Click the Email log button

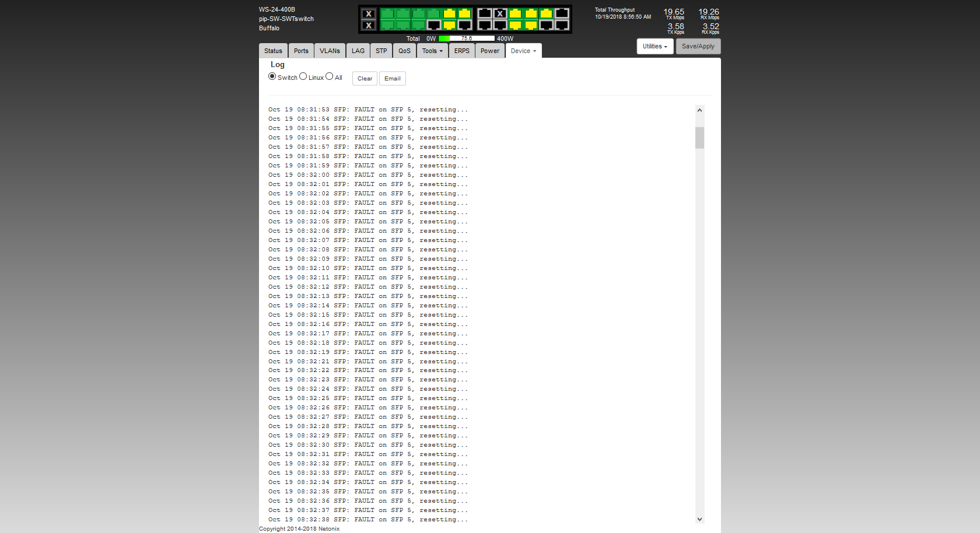(x=392, y=79)
